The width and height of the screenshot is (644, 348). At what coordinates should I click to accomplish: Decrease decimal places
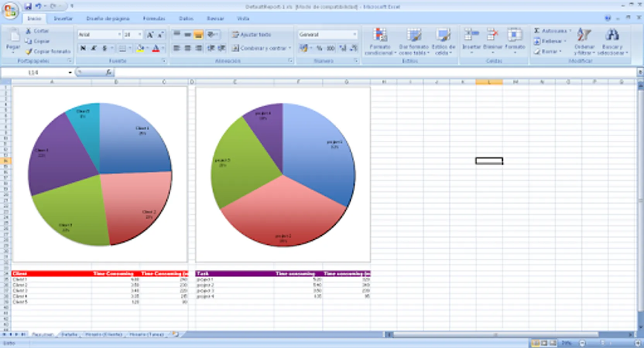(354, 48)
